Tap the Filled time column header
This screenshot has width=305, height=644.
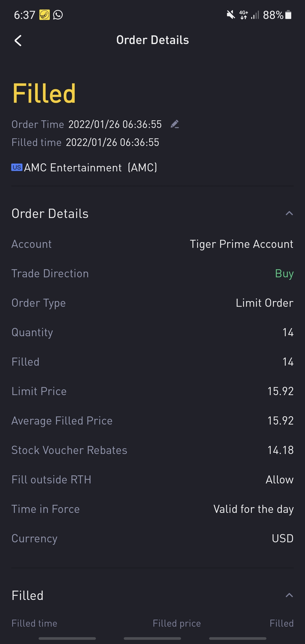click(x=35, y=623)
